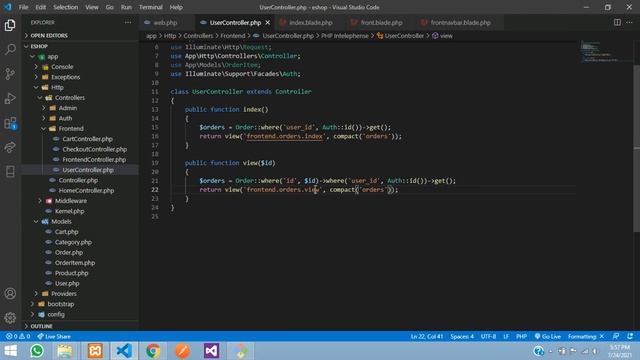The width and height of the screenshot is (640, 360).
Task: Open editor more actions ellipsis
Action: click(629, 22)
